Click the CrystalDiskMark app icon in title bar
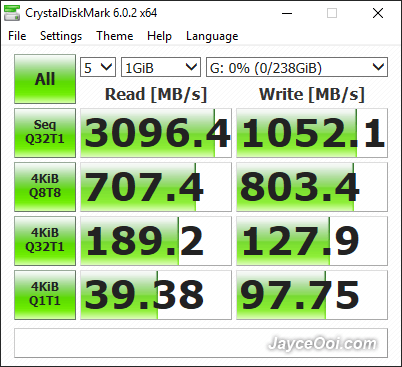The height and width of the screenshot is (367, 402). coord(12,13)
